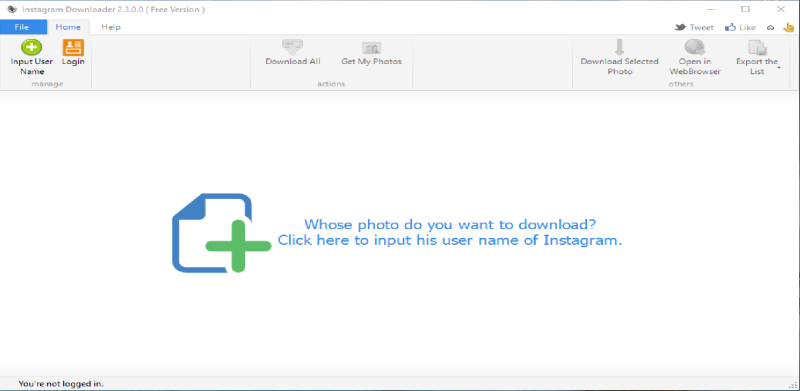Maximize the Instagram Downloader window
800x391 pixels.
(x=745, y=9)
